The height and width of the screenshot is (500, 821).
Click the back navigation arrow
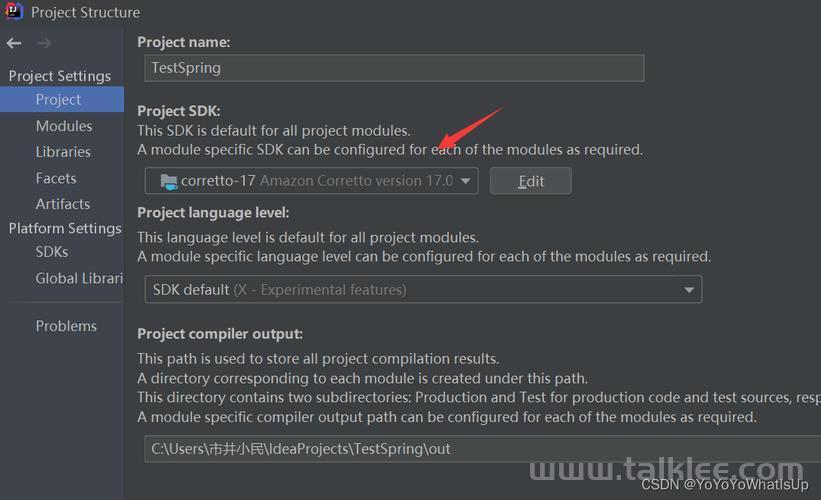coord(14,43)
